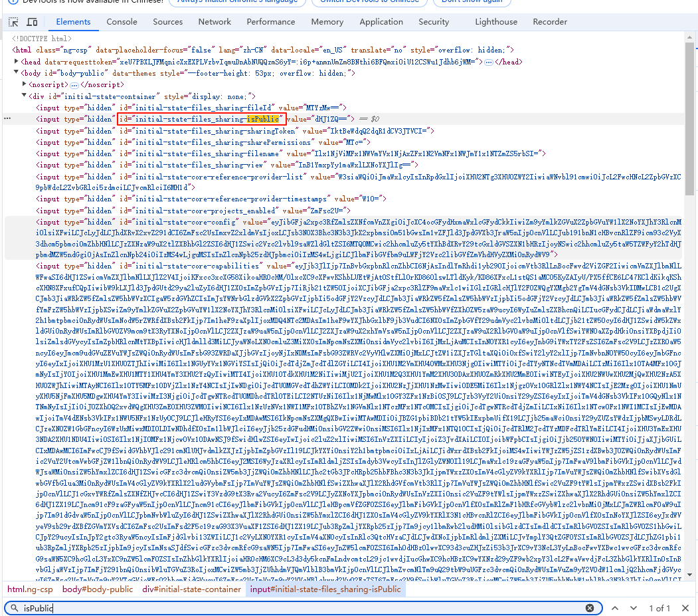Go to previous search match arrow

[615, 608]
